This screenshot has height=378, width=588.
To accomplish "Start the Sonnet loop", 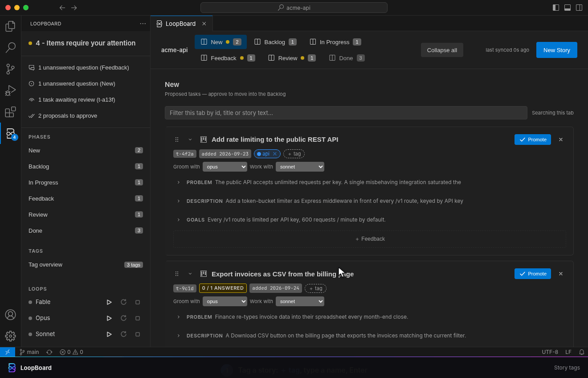I will 109,334.
